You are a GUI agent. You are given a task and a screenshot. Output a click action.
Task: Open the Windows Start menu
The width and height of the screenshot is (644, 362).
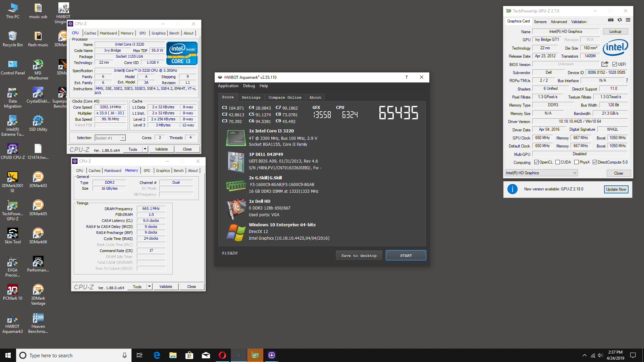[8, 355]
